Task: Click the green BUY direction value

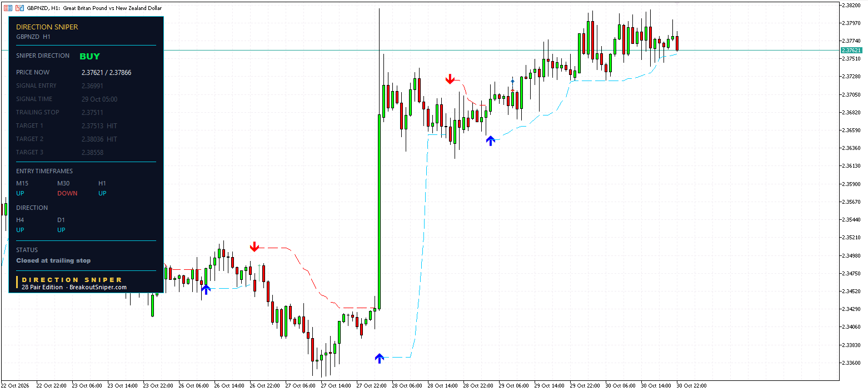Action: point(89,56)
